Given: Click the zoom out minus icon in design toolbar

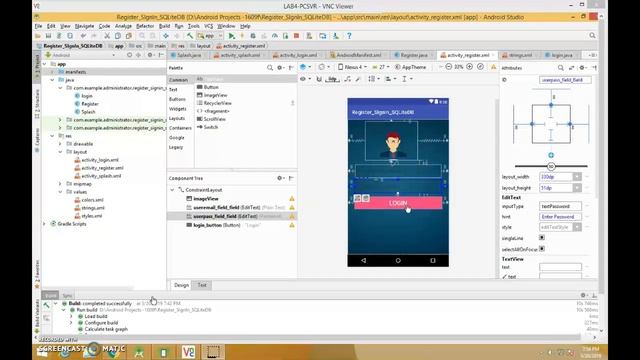Looking at the screenshot, I should point(449,67).
